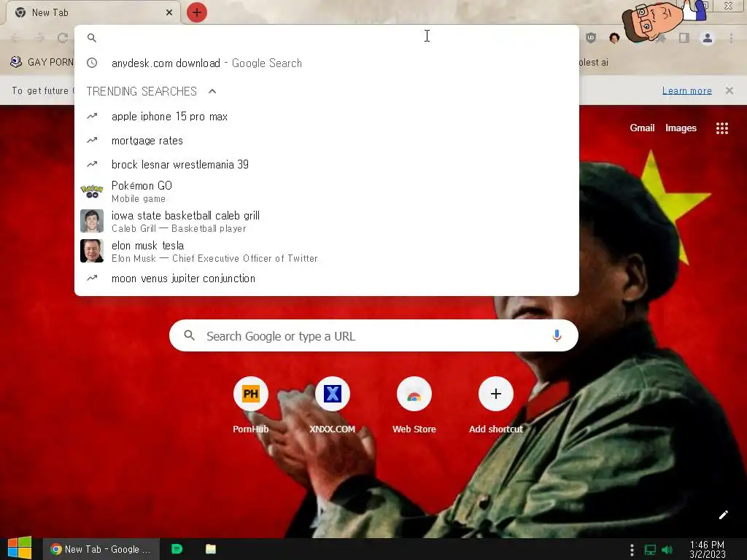Open the Windows Start button
Image resolution: width=747 pixels, height=560 pixels.
20,548
